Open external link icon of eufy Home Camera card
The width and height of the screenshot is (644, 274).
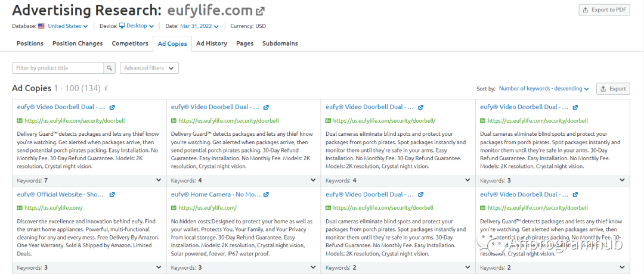tap(266, 195)
